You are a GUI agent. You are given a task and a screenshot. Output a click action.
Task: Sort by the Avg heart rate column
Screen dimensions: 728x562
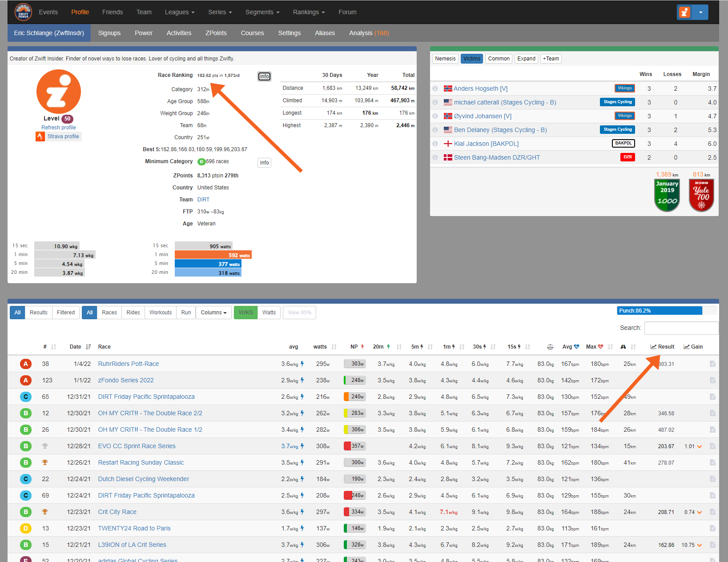coord(571,347)
